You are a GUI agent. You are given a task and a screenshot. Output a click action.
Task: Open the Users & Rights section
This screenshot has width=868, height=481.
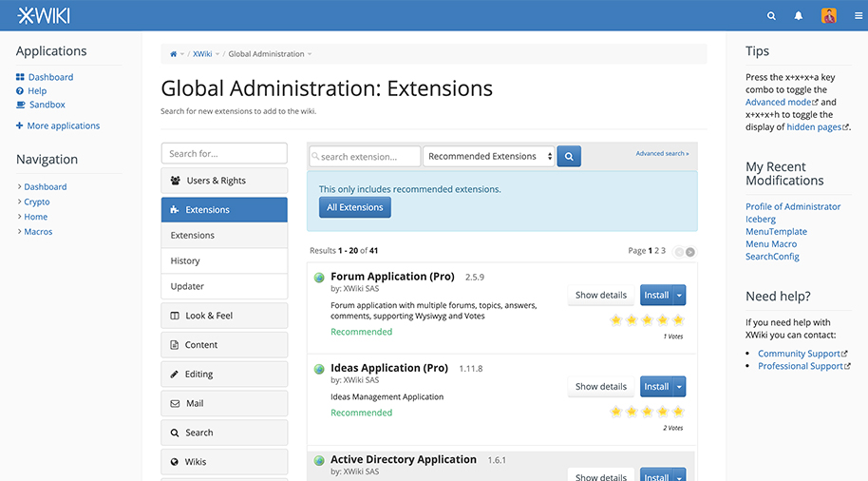[224, 181]
